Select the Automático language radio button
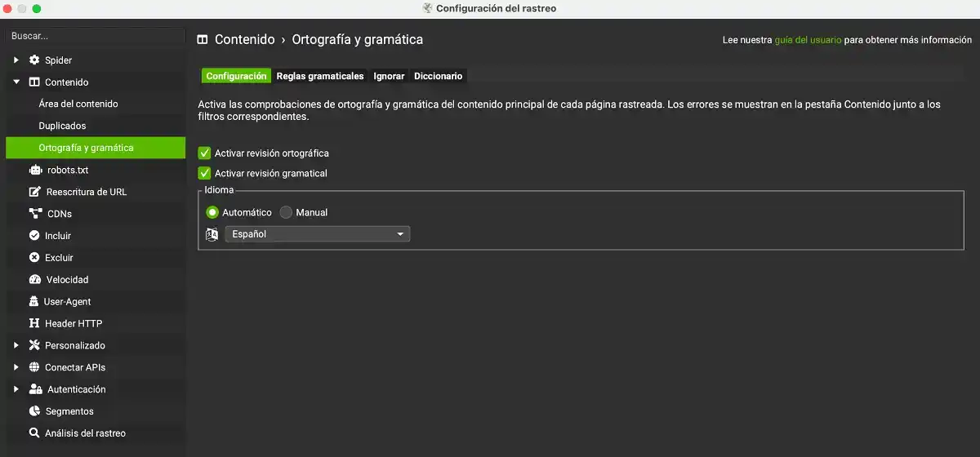 (212, 212)
